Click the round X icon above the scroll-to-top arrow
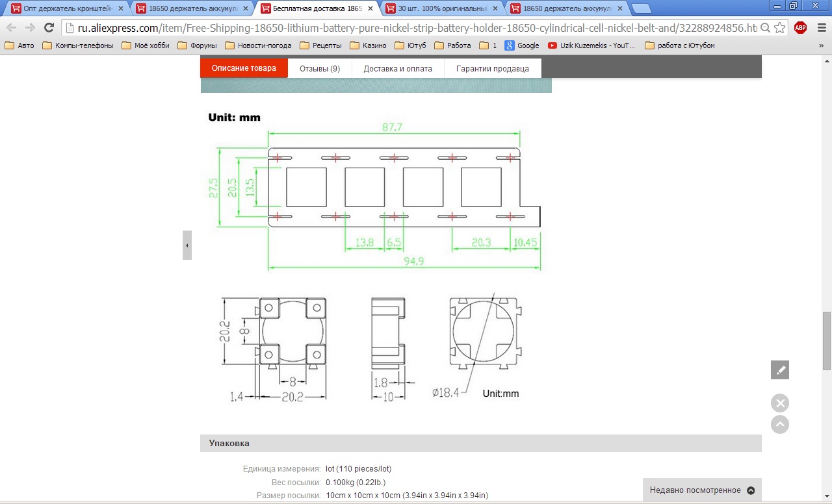Screen dimensions: 832x504 (780, 403)
